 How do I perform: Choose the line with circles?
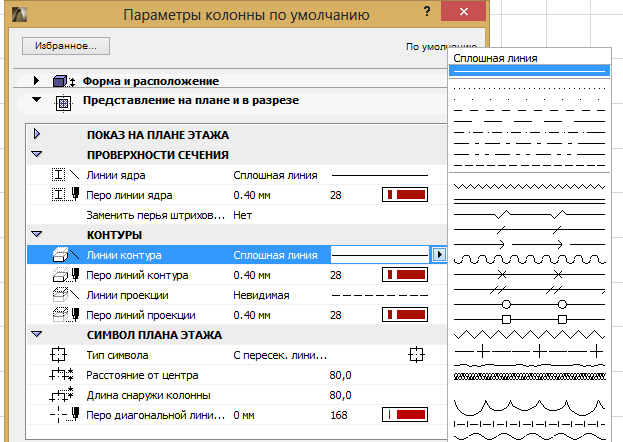pos(529,304)
